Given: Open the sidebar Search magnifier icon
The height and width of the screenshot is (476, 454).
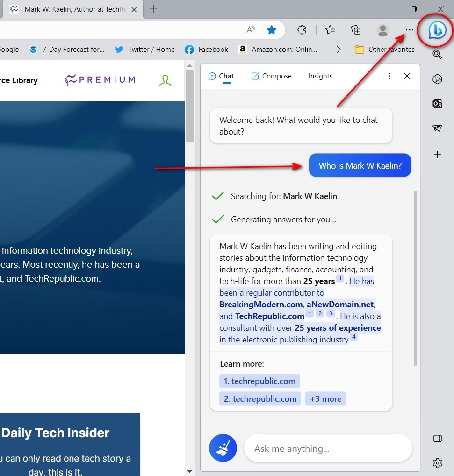Looking at the screenshot, I should (x=437, y=54).
